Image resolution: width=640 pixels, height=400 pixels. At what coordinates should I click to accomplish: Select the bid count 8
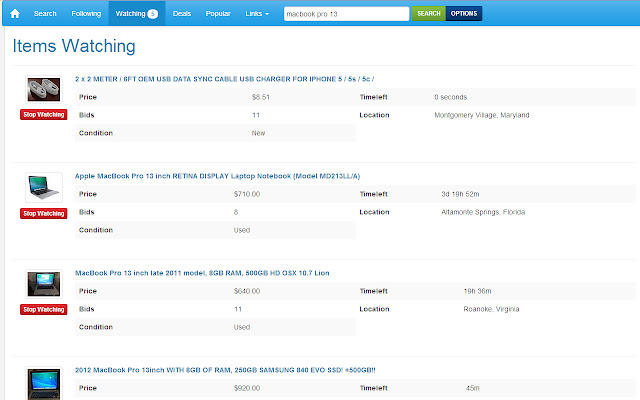[236, 212]
